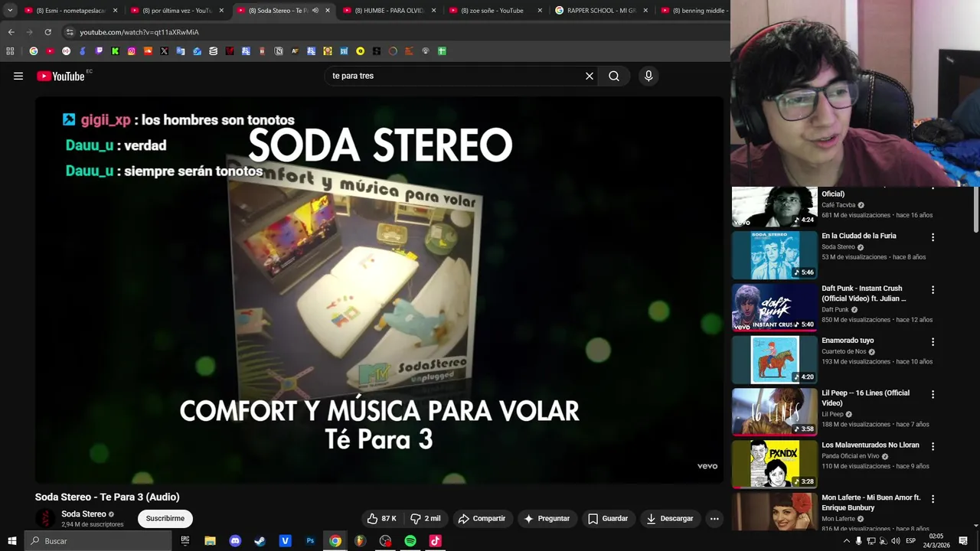Screen dimensions: 980x551
Task: Switch to the 'por última vez' tab
Action: pyautogui.click(x=176, y=11)
